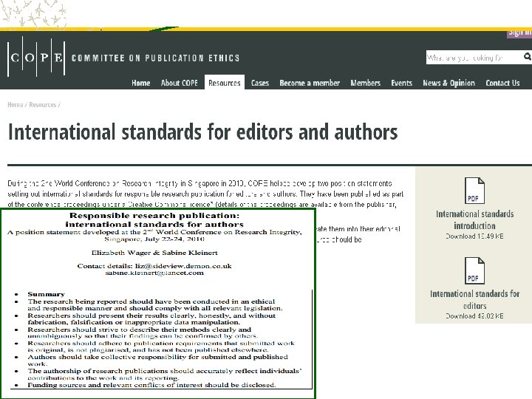Click the search magnifier icon
532x399 pixels.
[528, 57]
